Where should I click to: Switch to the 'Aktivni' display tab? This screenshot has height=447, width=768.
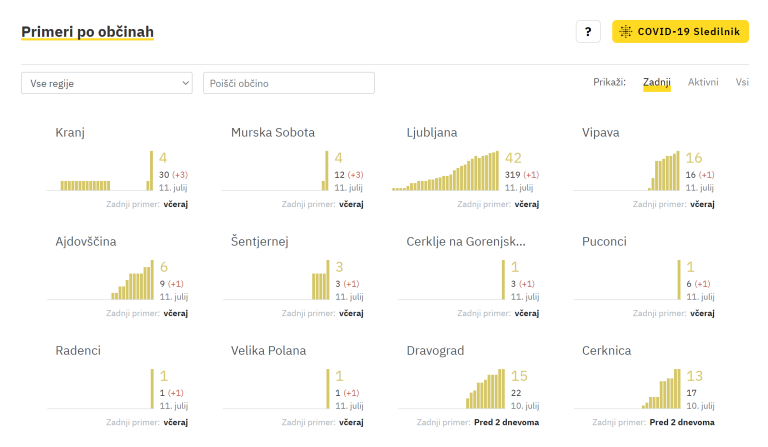[x=702, y=82]
